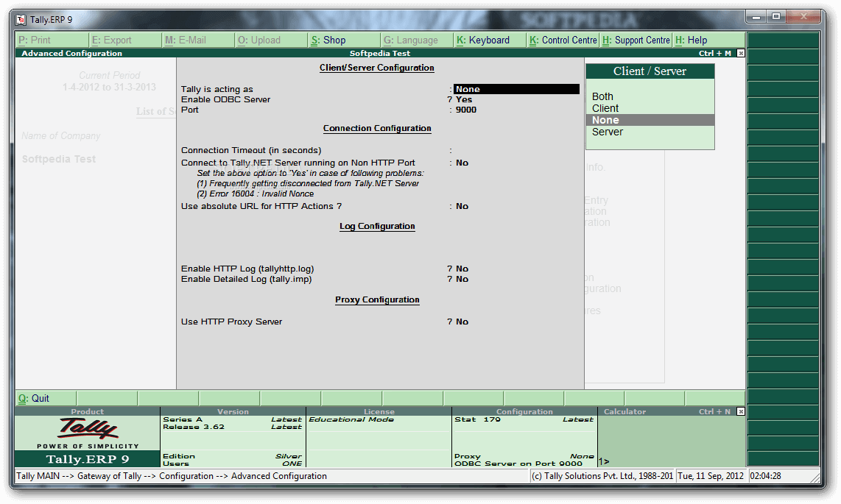Click the Client/Server Configuration heading
The image size is (841, 504).
[x=377, y=68]
